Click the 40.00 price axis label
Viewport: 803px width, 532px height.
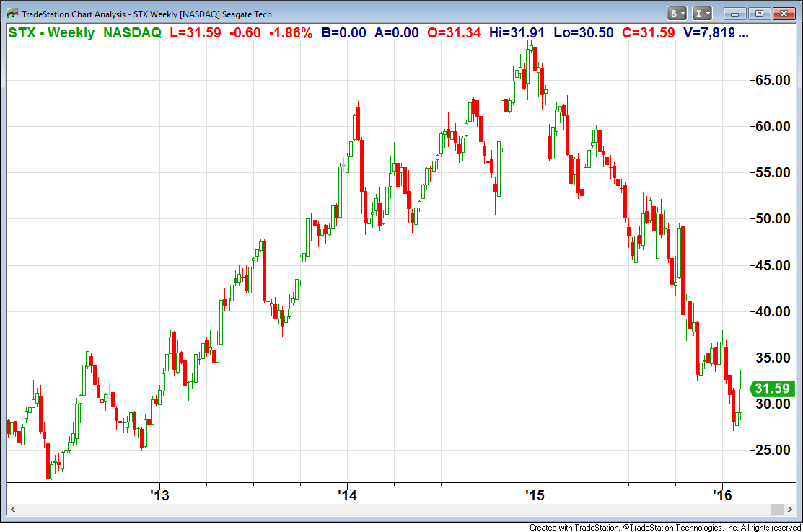point(773,311)
